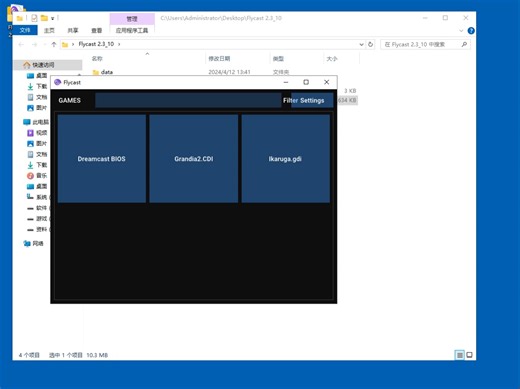Viewport: 520px width, 389px height.
Task: Click the New folder quick access icon
Action: coord(44,18)
